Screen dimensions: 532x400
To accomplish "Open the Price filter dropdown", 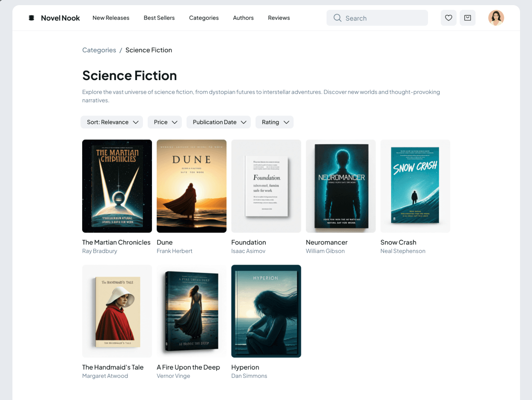I will click(165, 122).
